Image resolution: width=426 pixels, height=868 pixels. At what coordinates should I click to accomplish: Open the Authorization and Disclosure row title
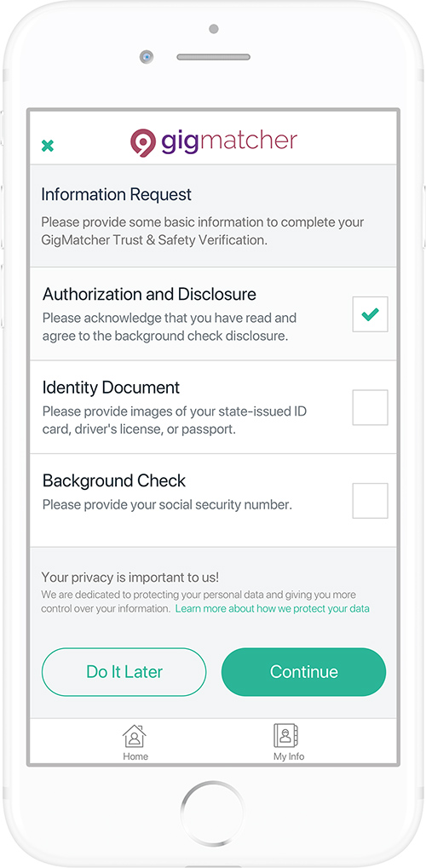pyautogui.click(x=149, y=294)
